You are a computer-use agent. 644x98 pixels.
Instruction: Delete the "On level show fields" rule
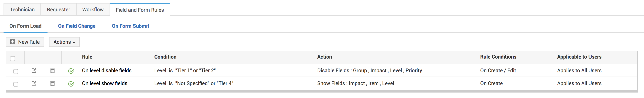pyautogui.click(x=52, y=84)
